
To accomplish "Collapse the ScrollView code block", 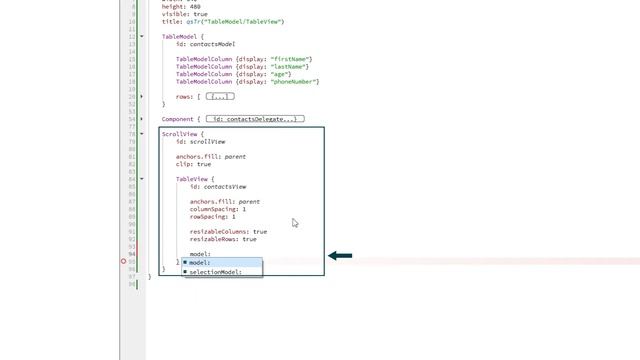I will click(x=142, y=134).
